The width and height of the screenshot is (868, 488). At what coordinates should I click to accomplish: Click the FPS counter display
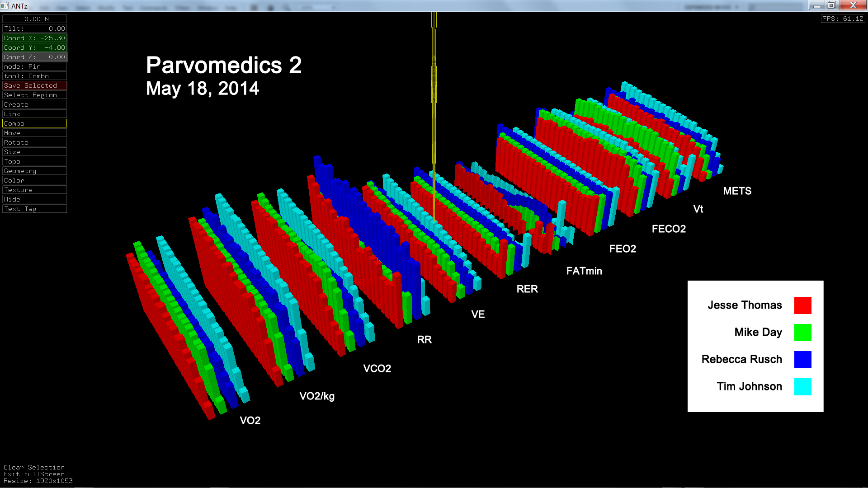point(843,19)
